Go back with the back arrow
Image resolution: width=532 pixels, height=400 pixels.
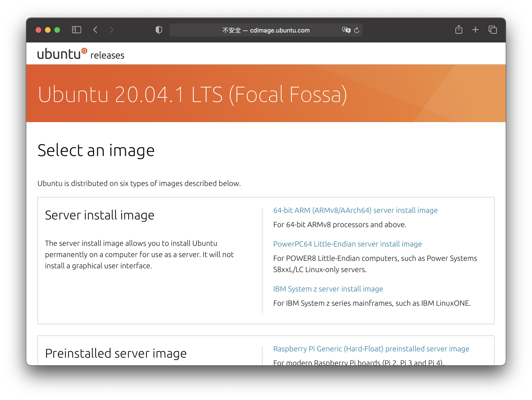click(x=95, y=30)
